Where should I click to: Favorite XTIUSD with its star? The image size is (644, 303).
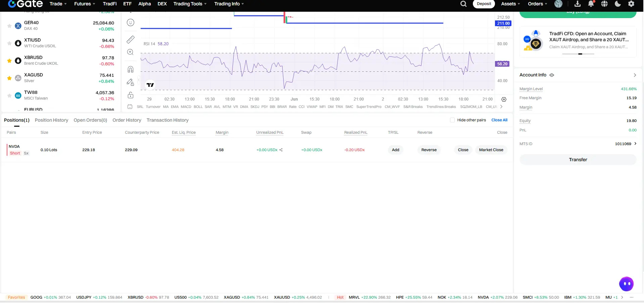(x=9, y=43)
